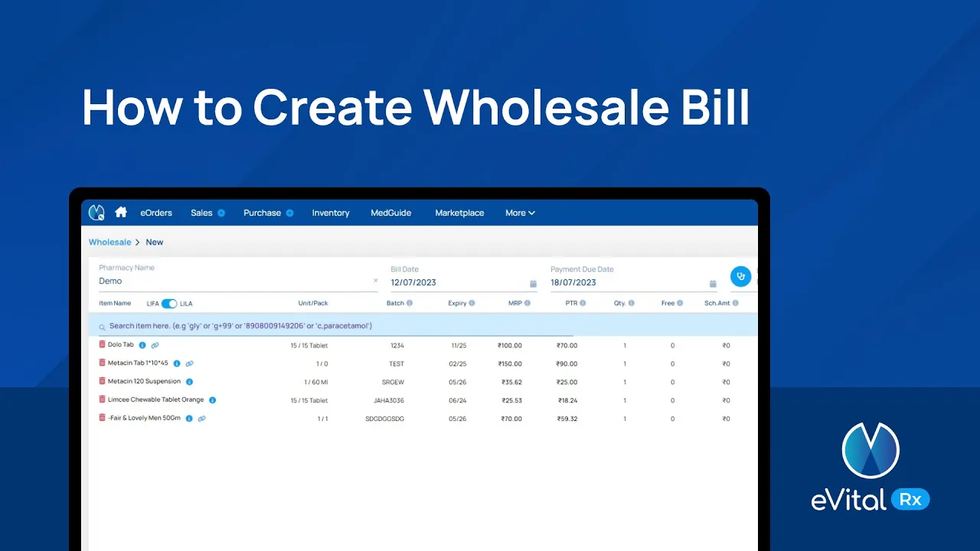980x551 pixels.
Task: Click the Dolo Tab item name
Action: pyautogui.click(x=120, y=345)
